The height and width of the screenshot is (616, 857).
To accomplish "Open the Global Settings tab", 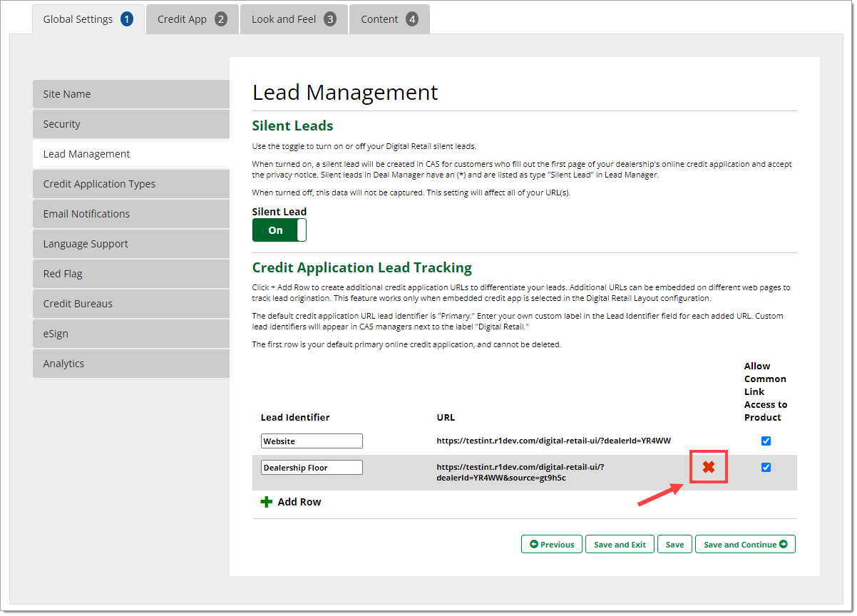I will tap(88, 19).
